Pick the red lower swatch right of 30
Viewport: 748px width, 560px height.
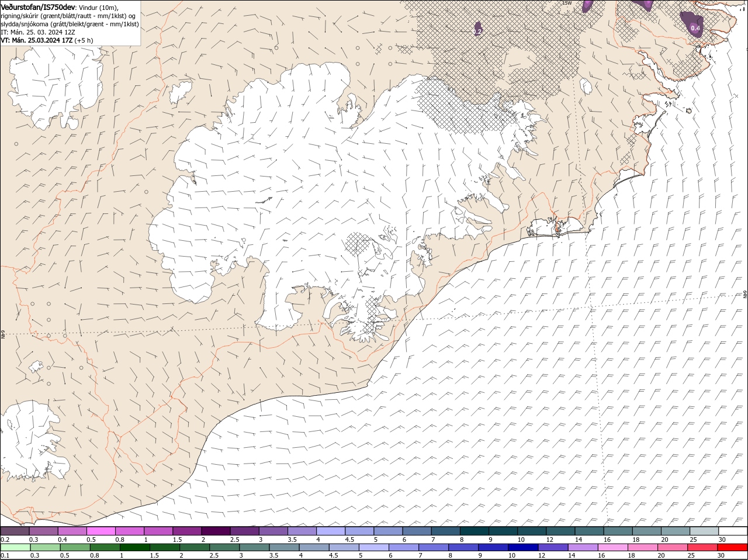click(x=732, y=547)
